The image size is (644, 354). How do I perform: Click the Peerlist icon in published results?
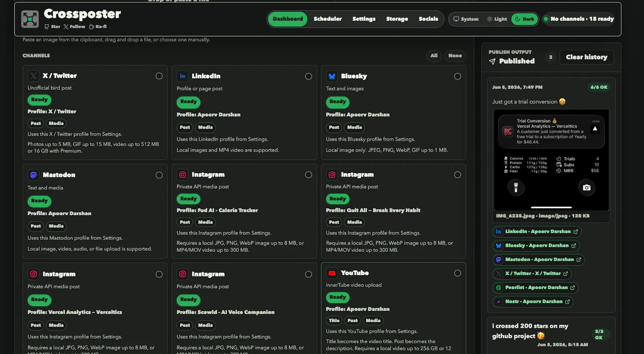coord(499,288)
